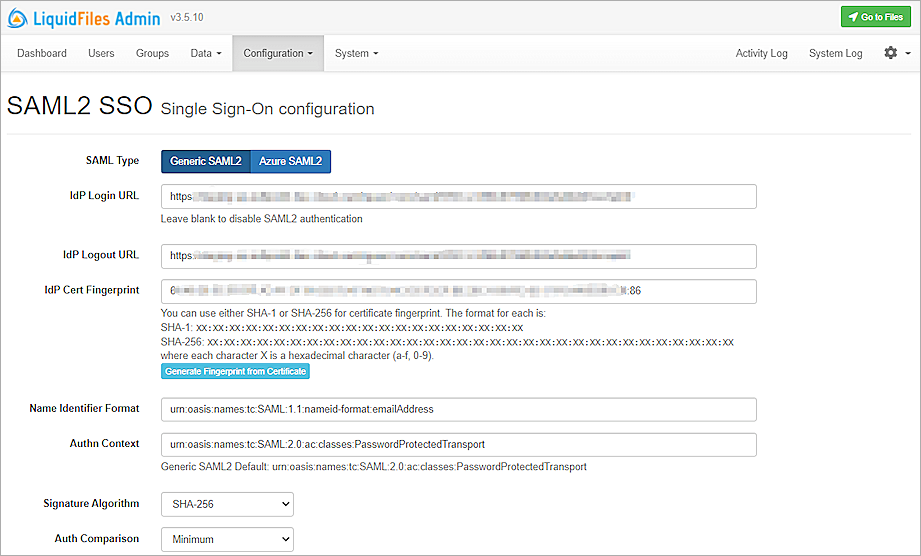Open the Groups page
The width and height of the screenshot is (921, 556).
152,53
